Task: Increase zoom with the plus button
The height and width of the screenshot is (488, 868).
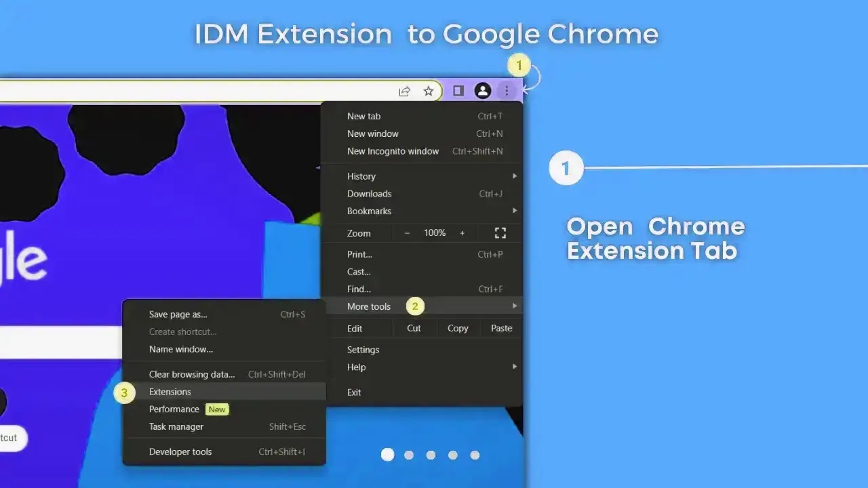Action: (x=462, y=233)
